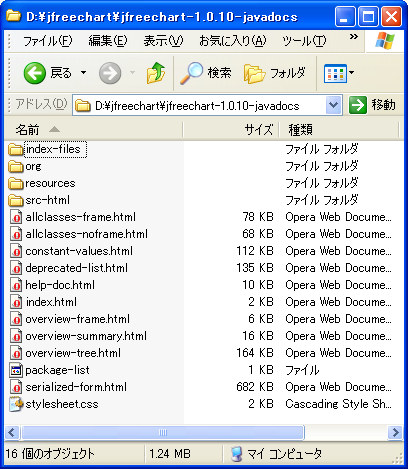Click the 16 個のオブジェクト status text

click(50, 454)
